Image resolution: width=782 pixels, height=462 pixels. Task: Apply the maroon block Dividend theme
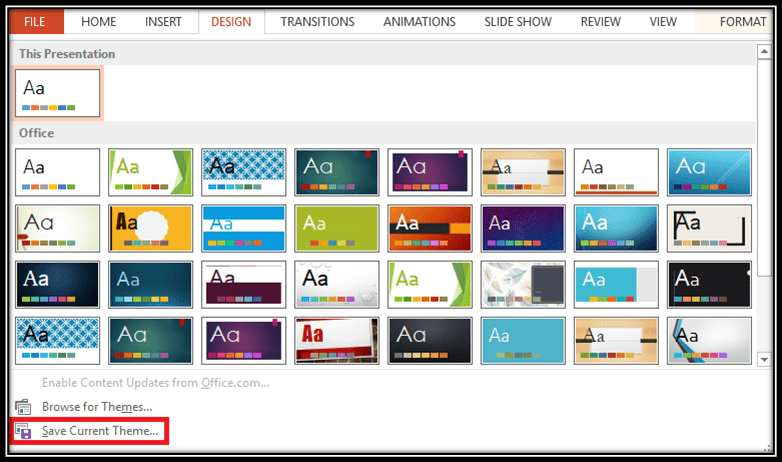tap(243, 284)
